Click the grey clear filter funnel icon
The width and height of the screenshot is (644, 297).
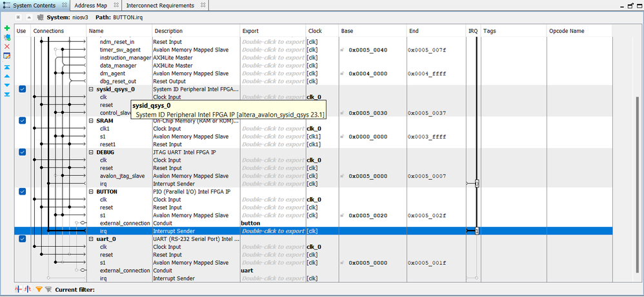(x=48, y=290)
